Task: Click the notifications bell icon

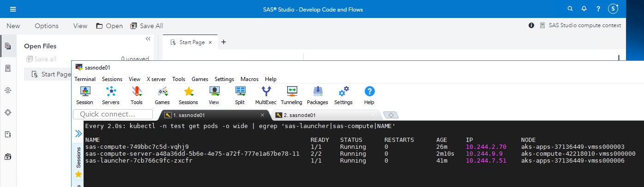Action: [584, 9]
